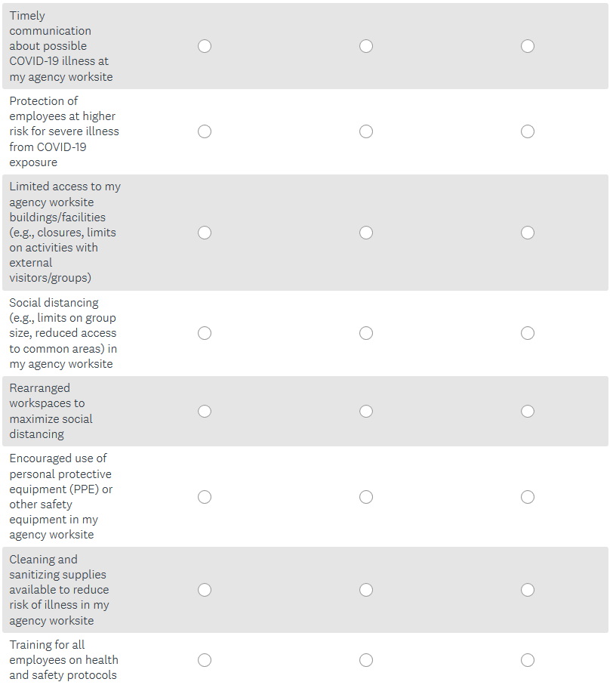Screen dimensions: 616x685
Task: Pick first radio for Limited access row
Action: (x=205, y=233)
